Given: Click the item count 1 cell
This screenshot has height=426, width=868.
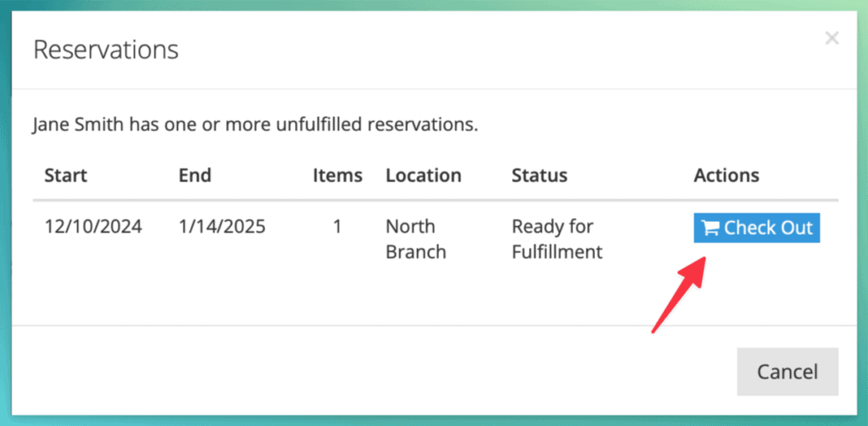Looking at the screenshot, I should [x=337, y=227].
